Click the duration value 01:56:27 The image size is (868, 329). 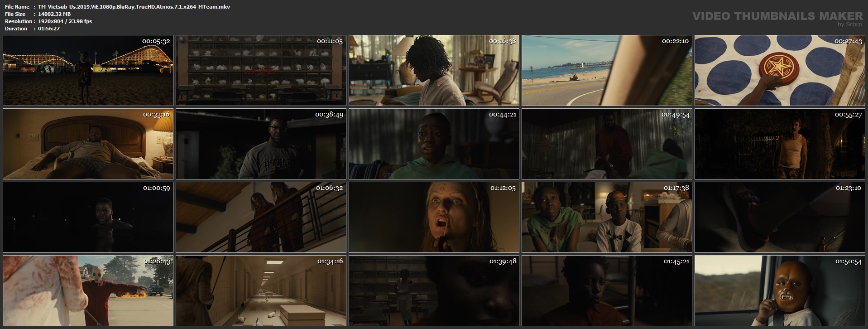point(49,29)
